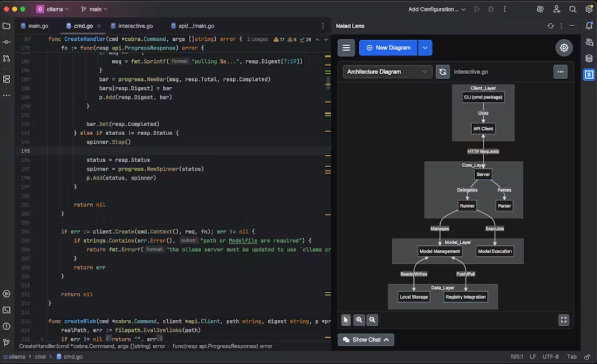
Task: Open diagram options via the ellipsis button
Action: click(x=560, y=72)
